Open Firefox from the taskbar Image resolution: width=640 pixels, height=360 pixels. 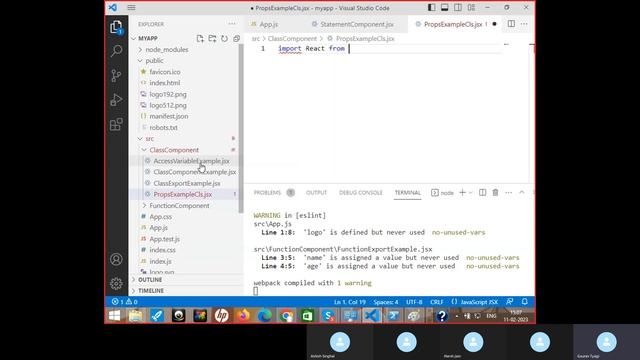[243, 316]
